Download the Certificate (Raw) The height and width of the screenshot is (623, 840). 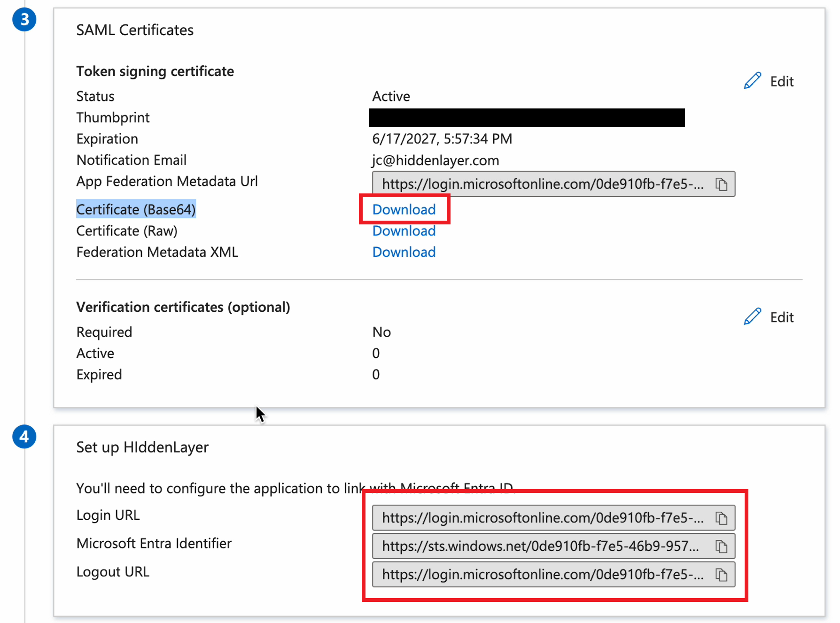404,231
